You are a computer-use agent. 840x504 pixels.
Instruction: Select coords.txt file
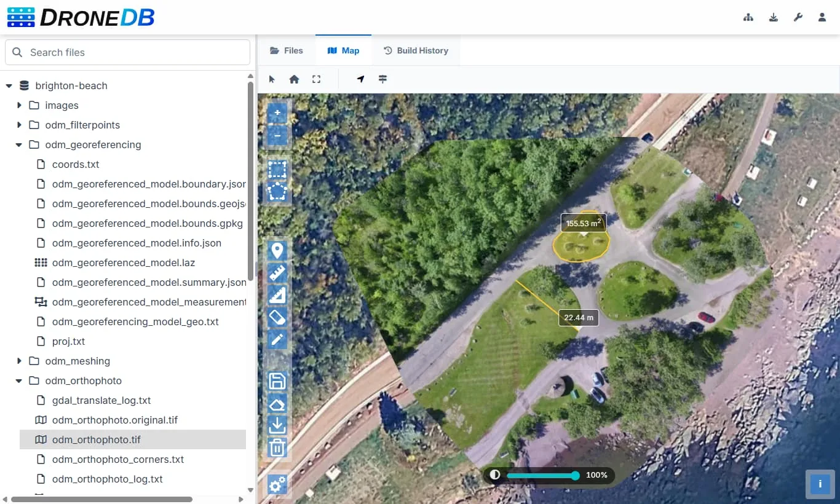76,165
